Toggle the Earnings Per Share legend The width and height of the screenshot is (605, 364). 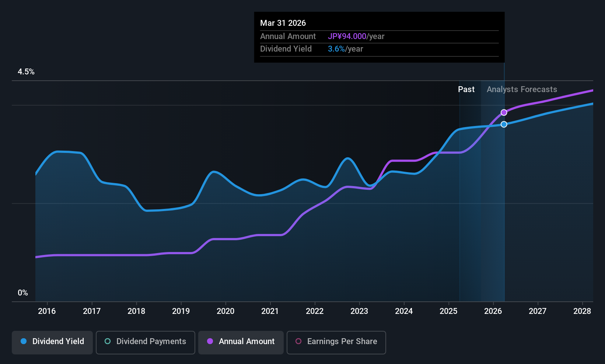(336, 342)
